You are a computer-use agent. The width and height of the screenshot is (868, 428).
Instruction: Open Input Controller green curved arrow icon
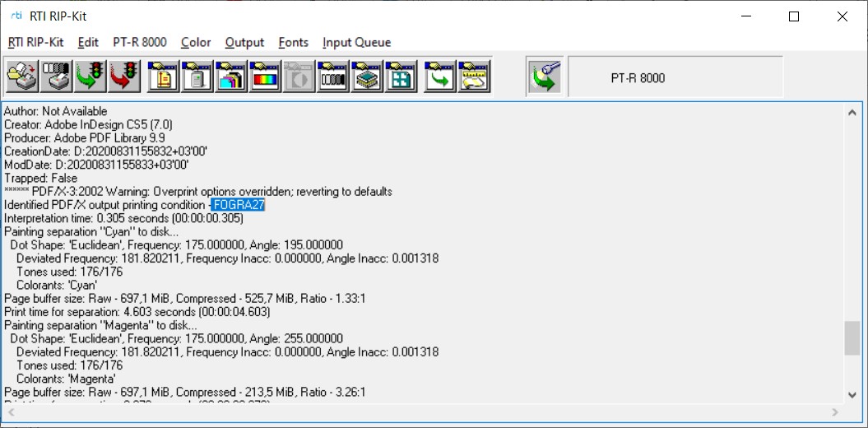pos(439,77)
